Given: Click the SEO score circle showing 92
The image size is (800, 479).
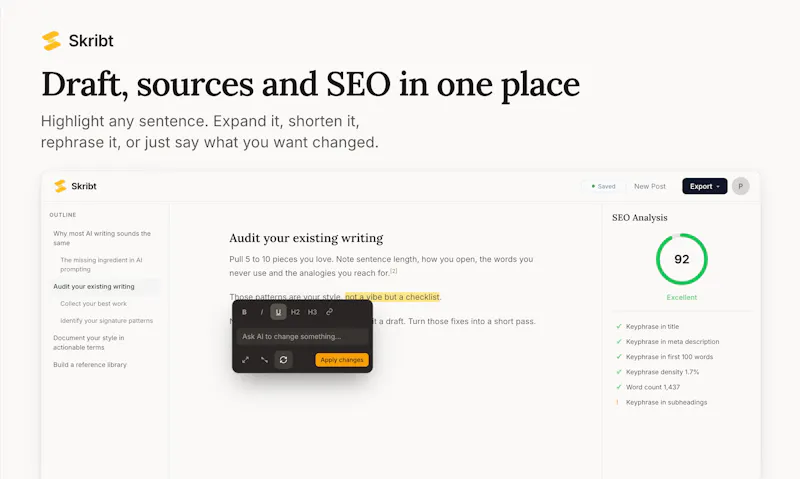Looking at the screenshot, I should (x=682, y=259).
